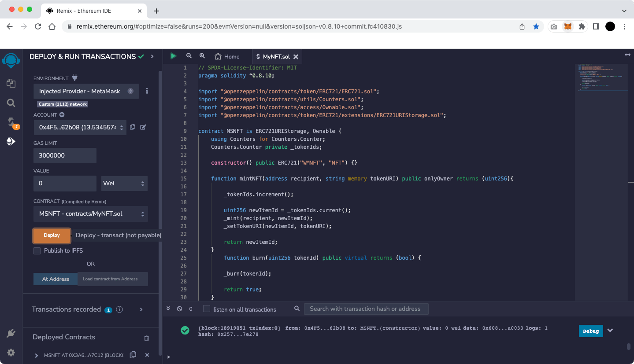Open the Solidity compiler sidebar icon
The height and width of the screenshot is (364, 634).
click(x=11, y=122)
